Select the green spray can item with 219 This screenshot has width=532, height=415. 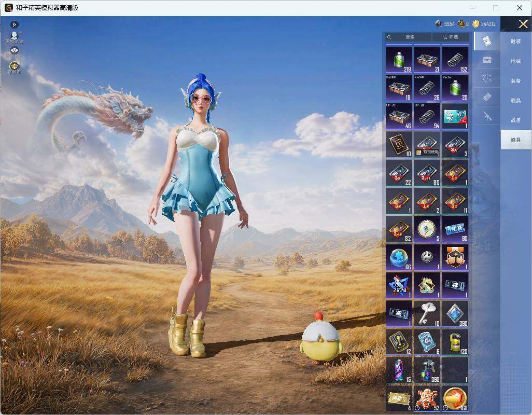coord(399,60)
